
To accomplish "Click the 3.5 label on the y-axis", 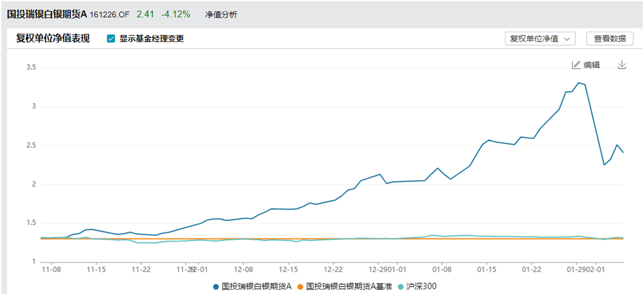I will (29, 67).
